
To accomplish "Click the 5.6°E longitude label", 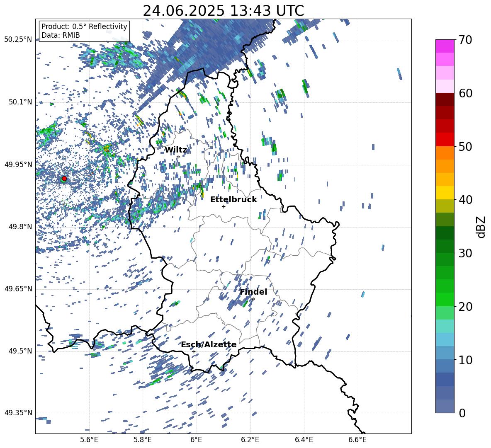I will pyautogui.click(x=89, y=440).
